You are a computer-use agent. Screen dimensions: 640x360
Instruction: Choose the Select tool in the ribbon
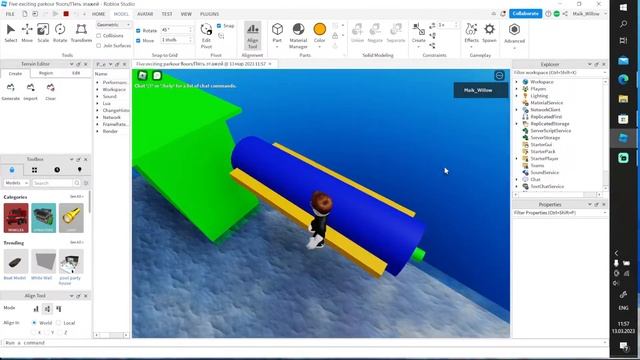(11, 33)
